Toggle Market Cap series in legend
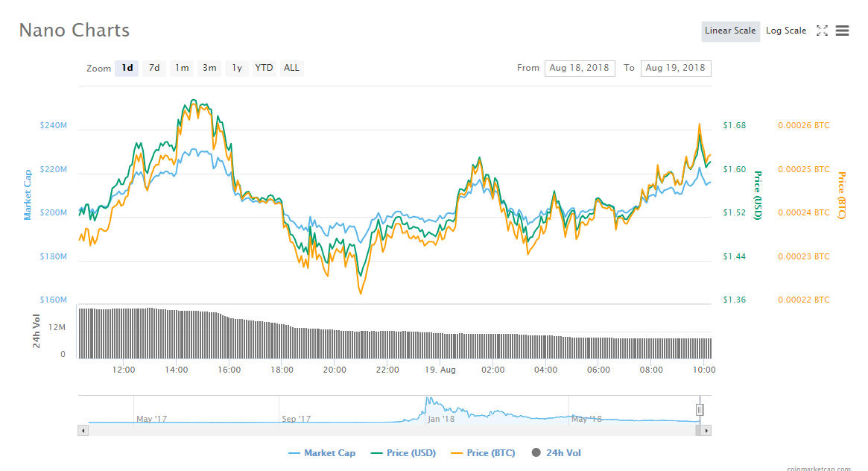Image resolution: width=868 pixels, height=471 pixels. point(322,452)
